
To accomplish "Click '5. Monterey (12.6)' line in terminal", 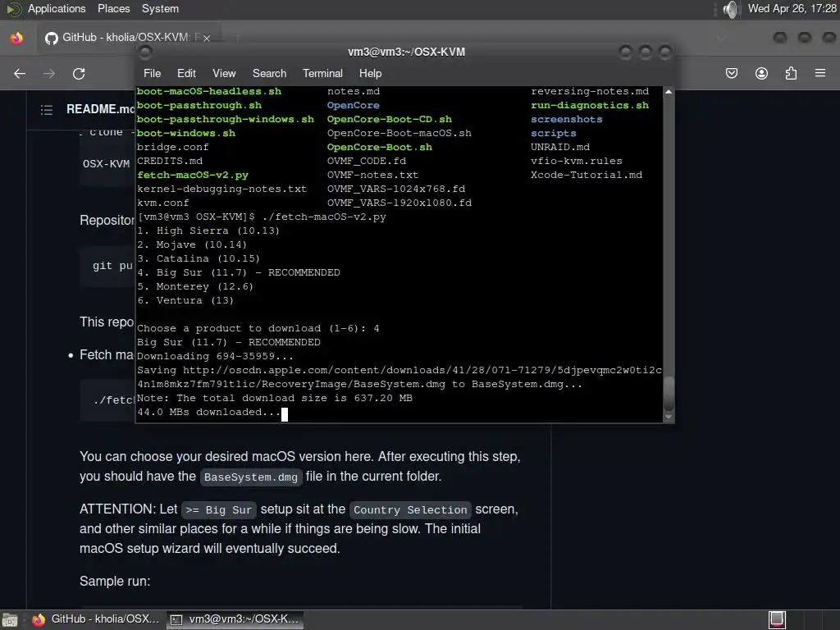I will [x=195, y=286].
